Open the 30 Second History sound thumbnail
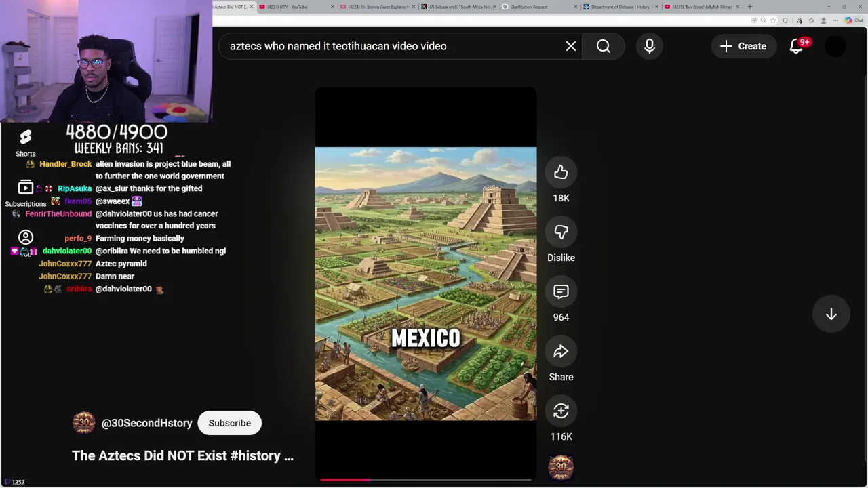This screenshot has width=868, height=488. click(561, 468)
